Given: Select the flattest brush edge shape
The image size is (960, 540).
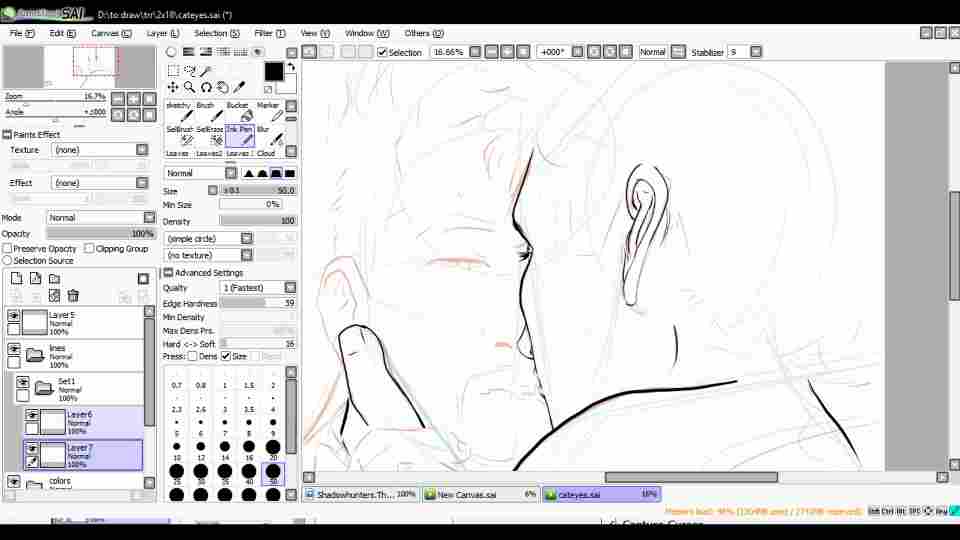Looking at the screenshot, I should tap(290, 173).
